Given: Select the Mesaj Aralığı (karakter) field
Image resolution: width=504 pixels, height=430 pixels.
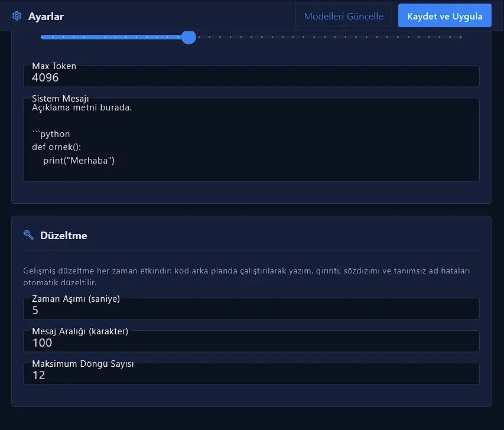Looking at the screenshot, I should click(x=251, y=341).
